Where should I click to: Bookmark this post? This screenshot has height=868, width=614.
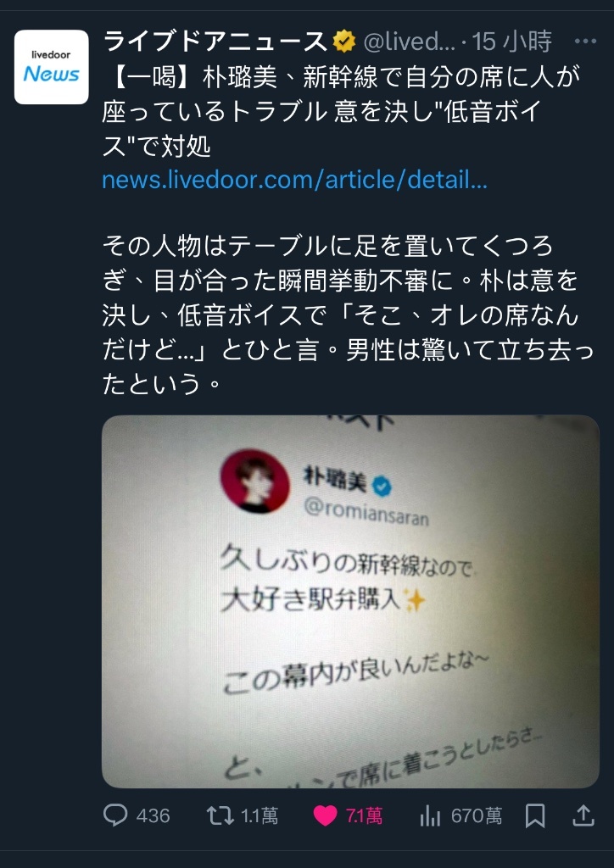pos(535,816)
